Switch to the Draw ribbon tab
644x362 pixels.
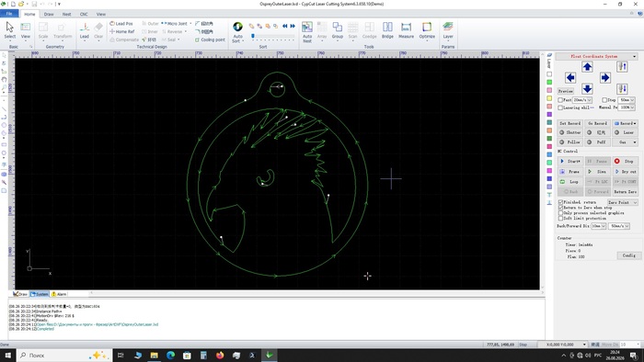[49, 14]
